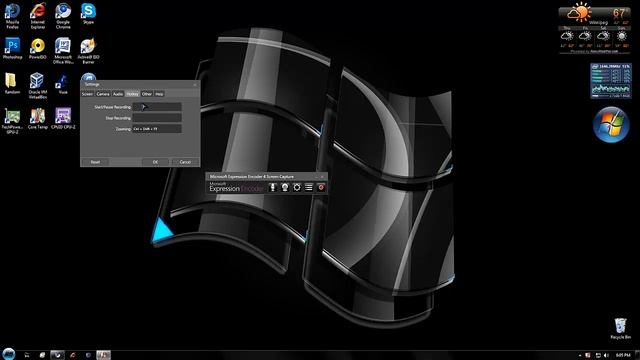The image size is (640, 360).
Task: Click the taskbar clock
Action: [x=623, y=355]
